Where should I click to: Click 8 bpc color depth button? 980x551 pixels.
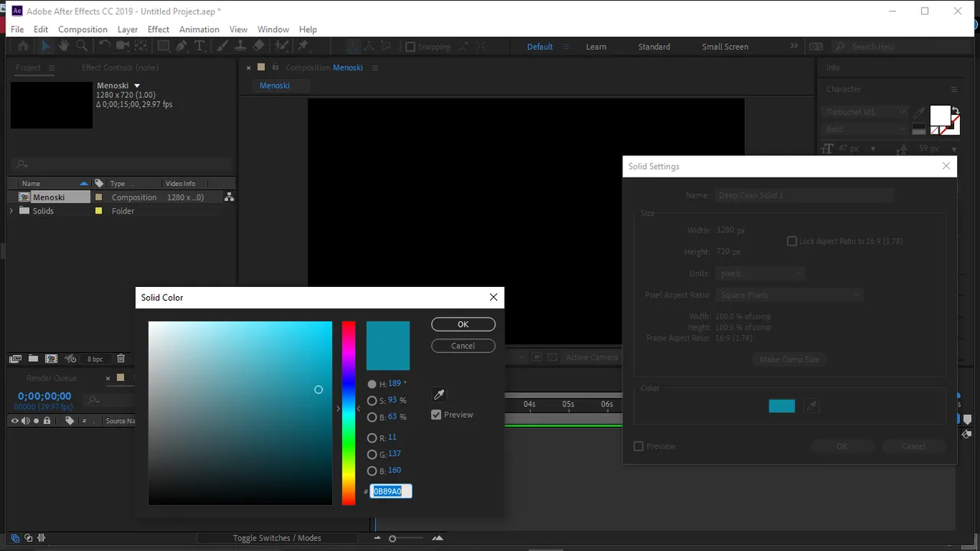pyautogui.click(x=95, y=359)
